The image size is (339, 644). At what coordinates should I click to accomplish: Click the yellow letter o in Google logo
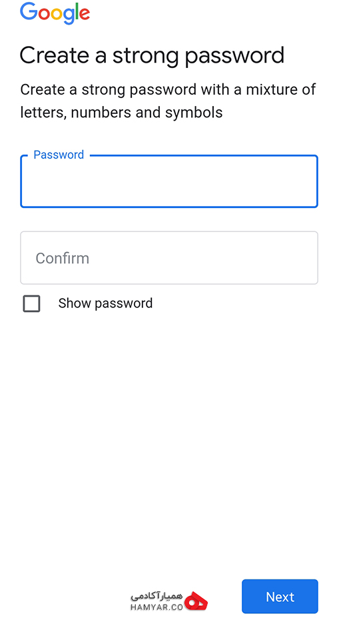(x=57, y=13)
